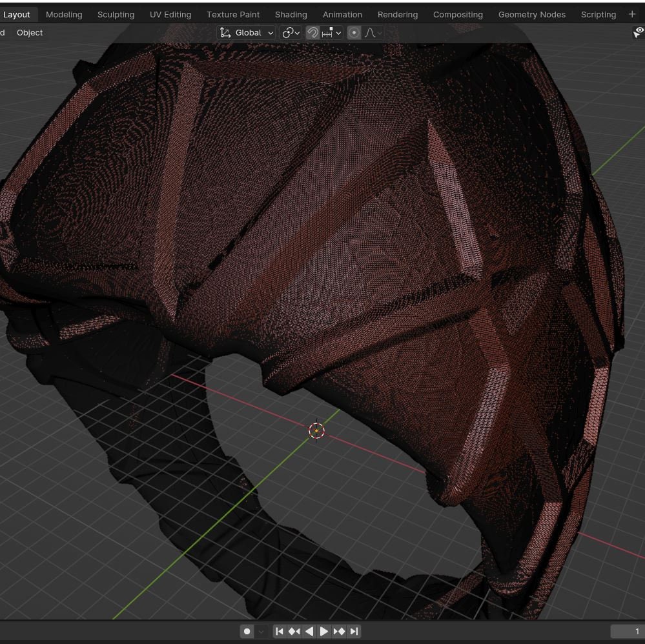
Task: Open the Geometry Nodes workspace
Action: 532,14
